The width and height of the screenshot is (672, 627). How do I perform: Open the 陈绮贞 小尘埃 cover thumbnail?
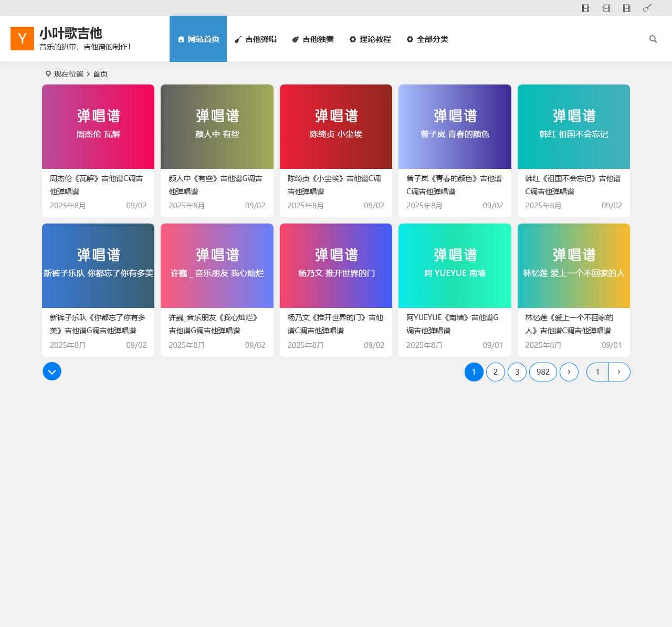tap(336, 126)
